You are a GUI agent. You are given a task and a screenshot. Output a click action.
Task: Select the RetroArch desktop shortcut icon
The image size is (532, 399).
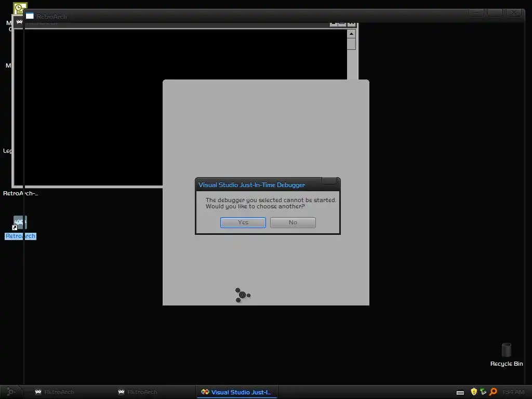pos(20,223)
